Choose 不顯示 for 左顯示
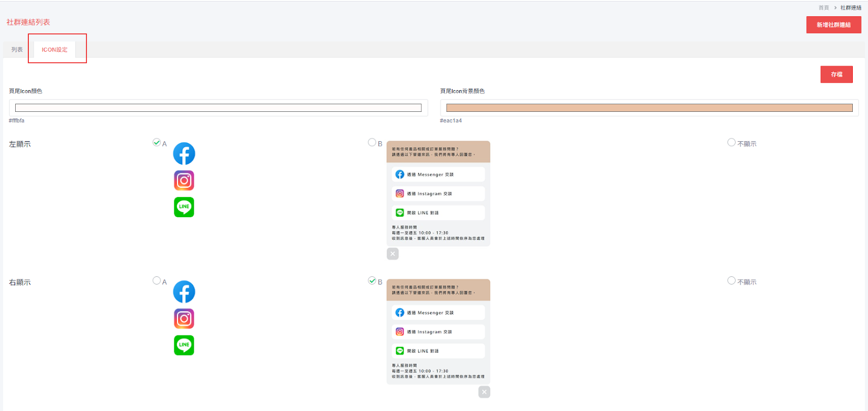 click(x=731, y=143)
